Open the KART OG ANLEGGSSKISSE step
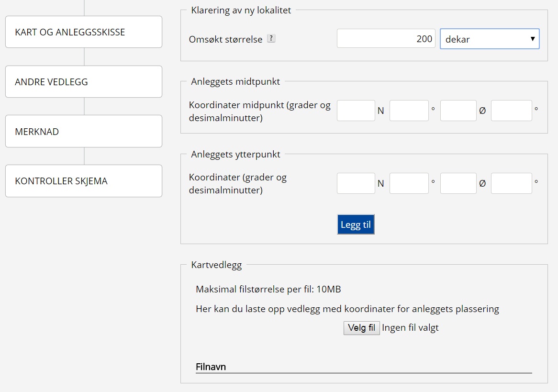This screenshot has height=392, width=558. coord(84,32)
